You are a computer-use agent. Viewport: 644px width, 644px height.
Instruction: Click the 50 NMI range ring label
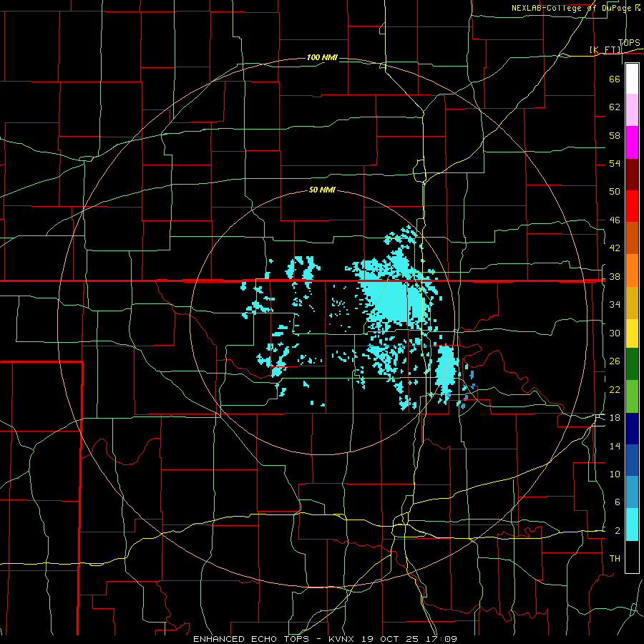[x=322, y=190]
